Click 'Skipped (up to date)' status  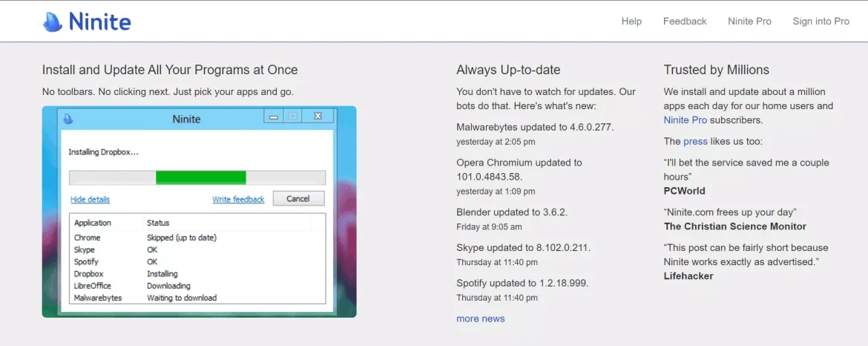(x=182, y=238)
